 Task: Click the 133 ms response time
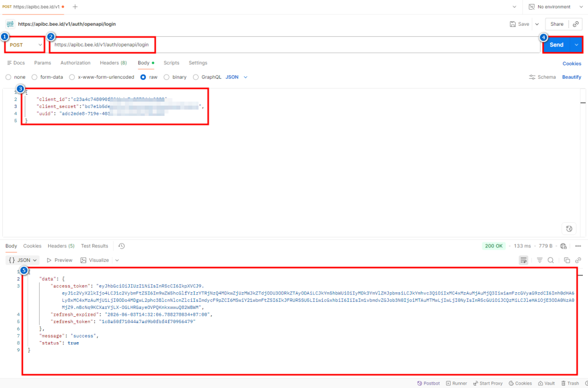coord(523,246)
